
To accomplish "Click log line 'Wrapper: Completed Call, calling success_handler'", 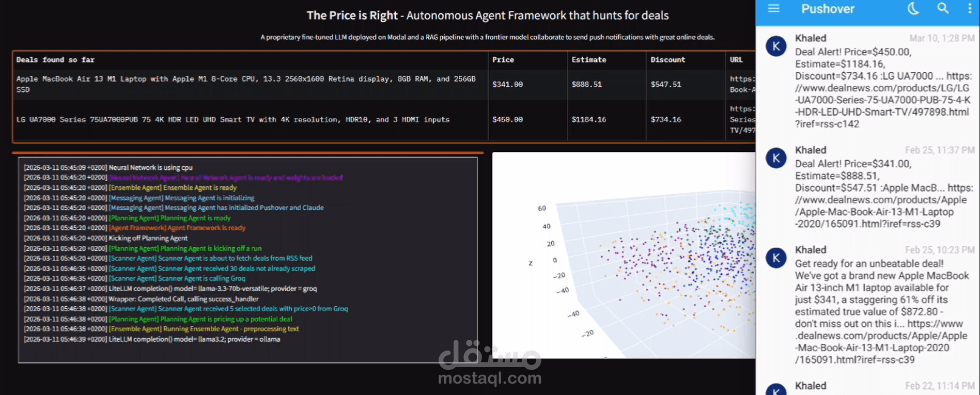I will tap(141, 299).
